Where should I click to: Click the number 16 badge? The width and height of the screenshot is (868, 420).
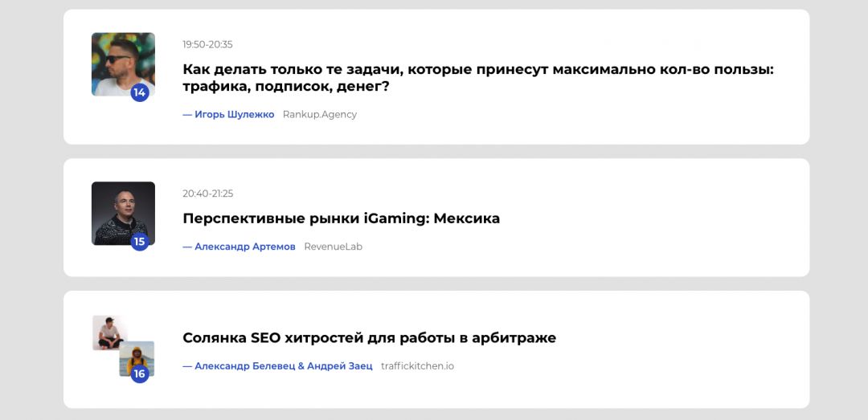(x=140, y=373)
